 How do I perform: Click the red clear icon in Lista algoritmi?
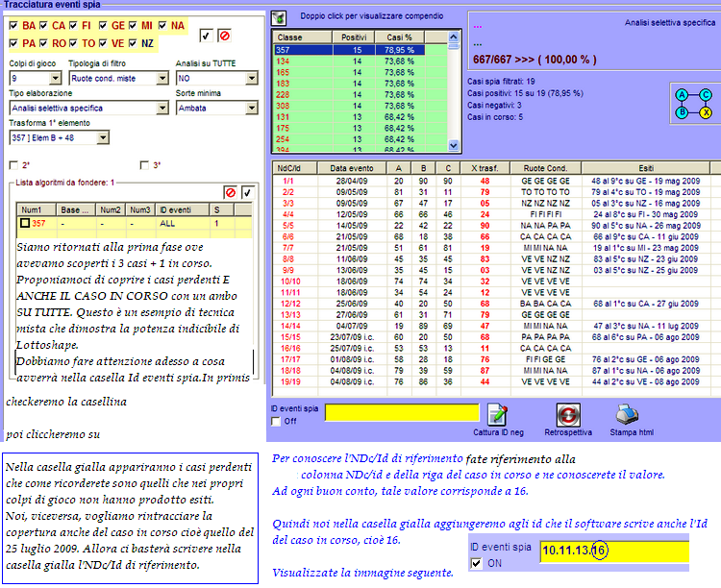230,192
